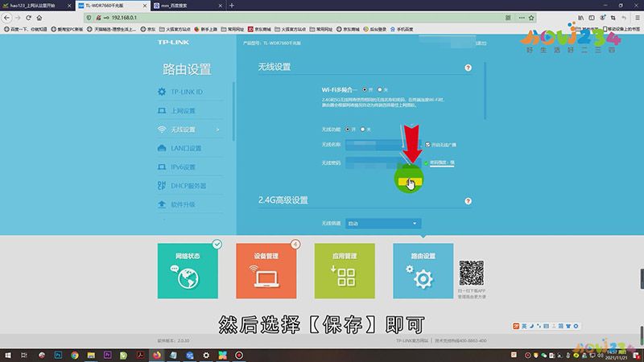The image size is (644, 362).
Task: Open the page actions three-dot menu
Action: (521, 18)
